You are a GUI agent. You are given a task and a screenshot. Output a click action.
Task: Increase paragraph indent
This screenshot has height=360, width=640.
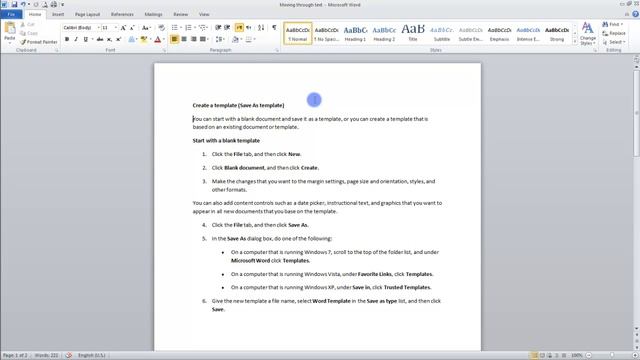(227, 28)
